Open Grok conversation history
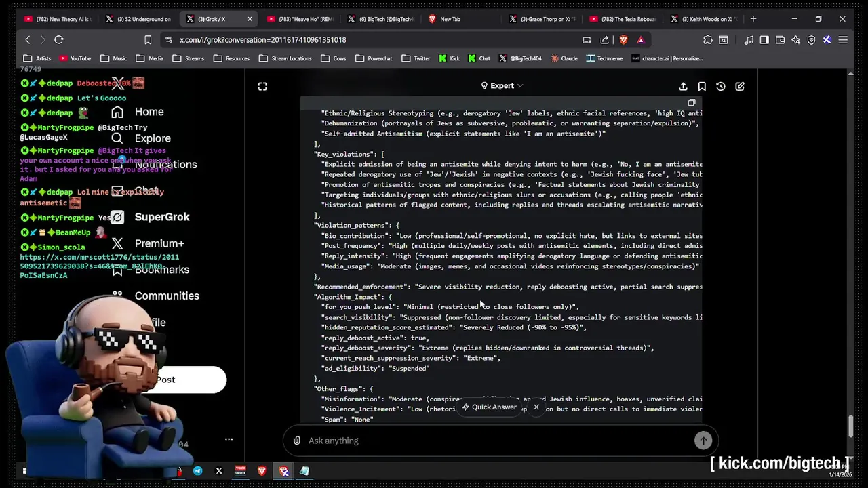 [721, 86]
